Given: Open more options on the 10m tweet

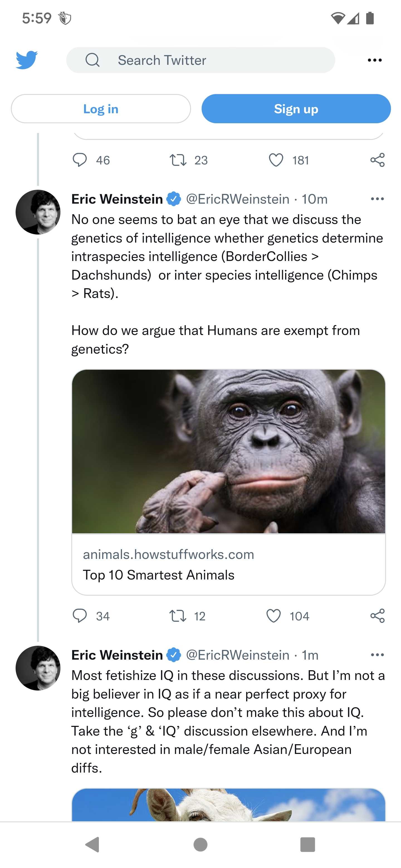Looking at the screenshot, I should (377, 199).
